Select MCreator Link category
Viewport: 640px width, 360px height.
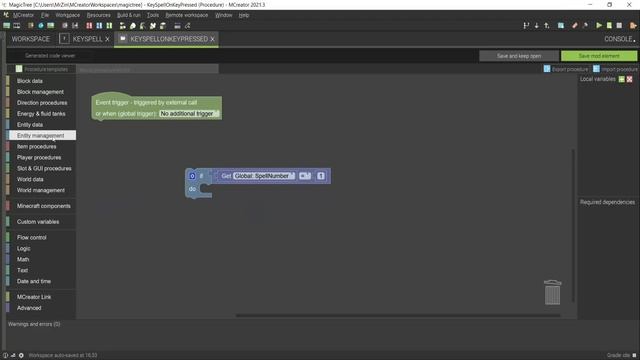coord(41,297)
